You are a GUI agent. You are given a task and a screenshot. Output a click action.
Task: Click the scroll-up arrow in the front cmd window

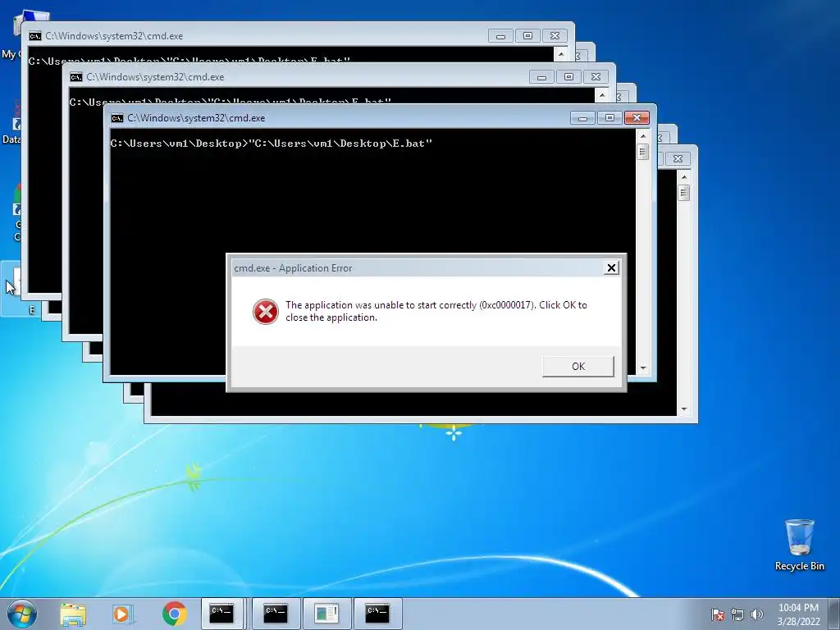click(643, 136)
